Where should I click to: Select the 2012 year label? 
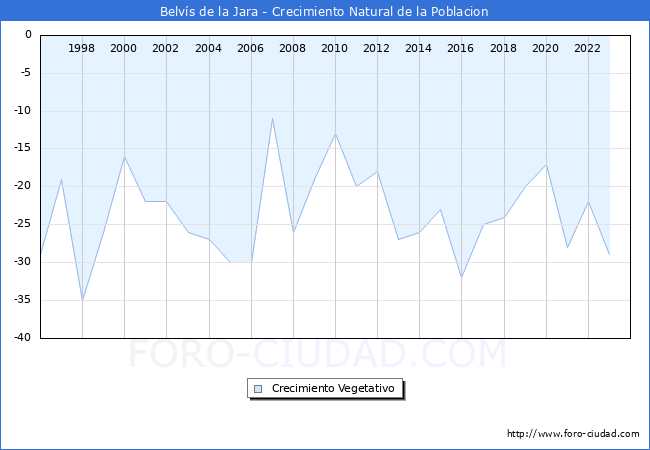(x=376, y=48)
